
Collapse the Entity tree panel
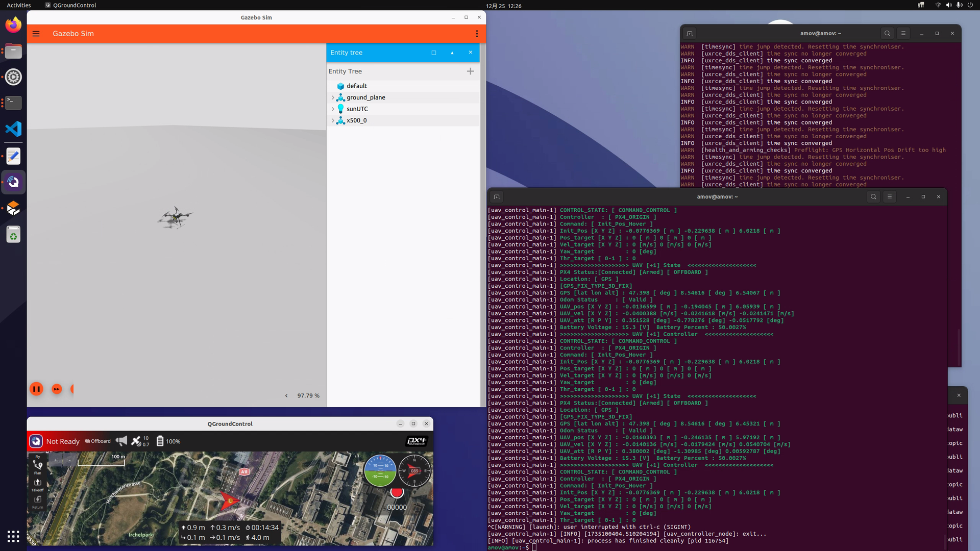452,53
